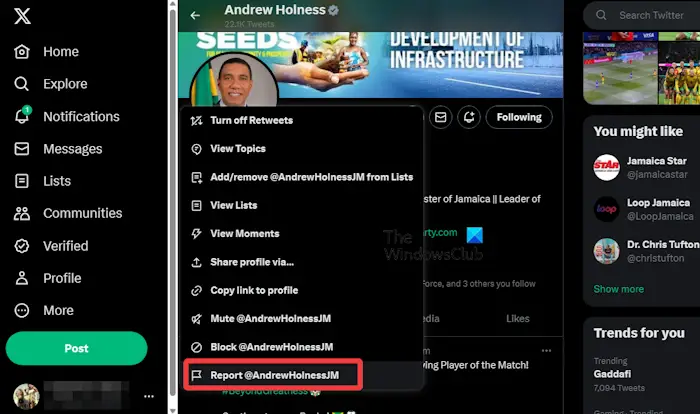Go back using the left arrow
Screen dimensions: 700x414
pos(195,16)
